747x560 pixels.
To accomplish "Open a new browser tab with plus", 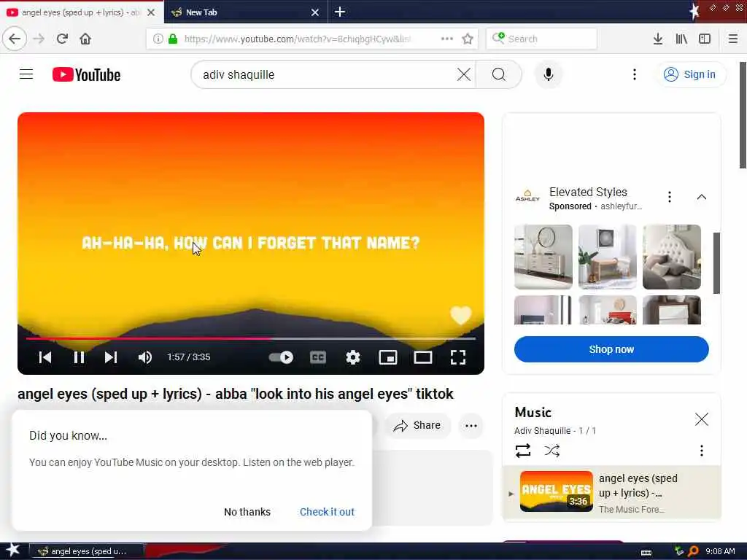I will coord(340,12).
